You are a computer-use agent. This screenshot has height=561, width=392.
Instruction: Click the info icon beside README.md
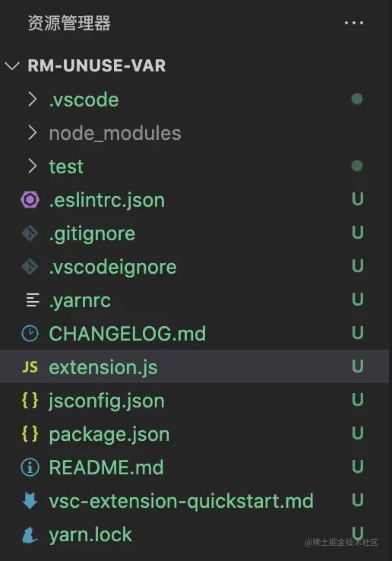[30, 467]
